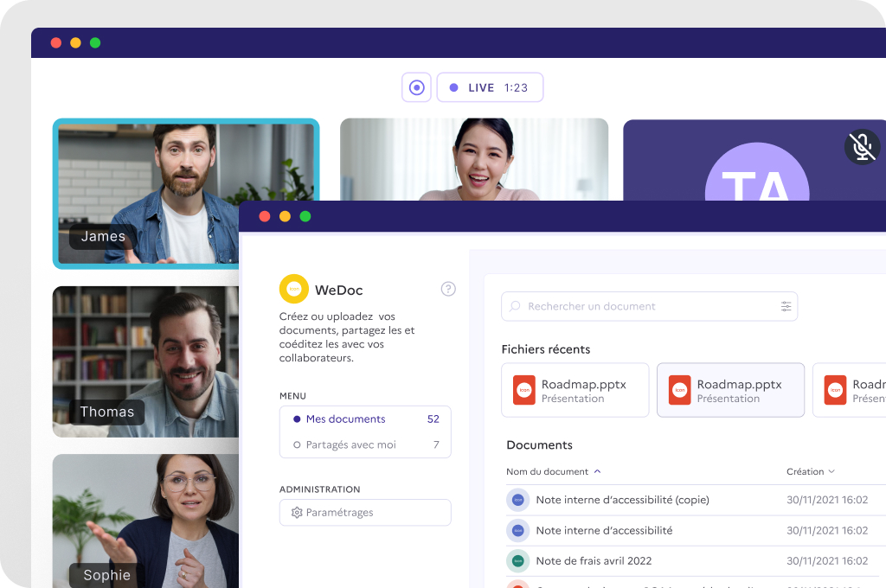Click the Fichiers récents heading

click(x=546, y=349)
